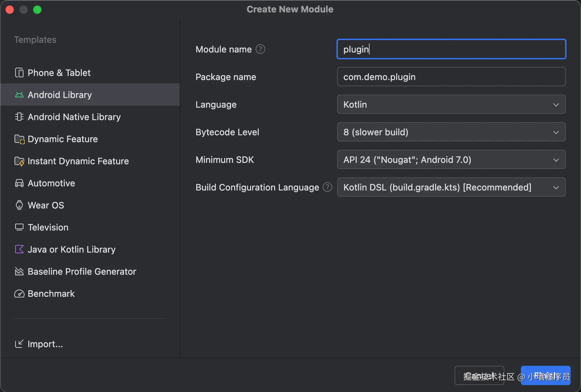This screenshot has height=392, width=581.
Task: Click the Android Native Library icon
Action: tap(19, 117)
